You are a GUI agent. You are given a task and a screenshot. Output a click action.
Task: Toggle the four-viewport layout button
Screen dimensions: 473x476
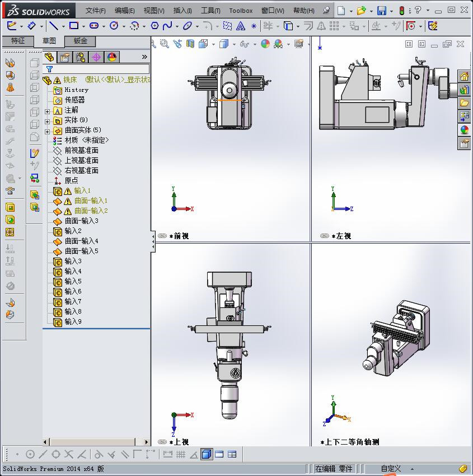[231, 455]
